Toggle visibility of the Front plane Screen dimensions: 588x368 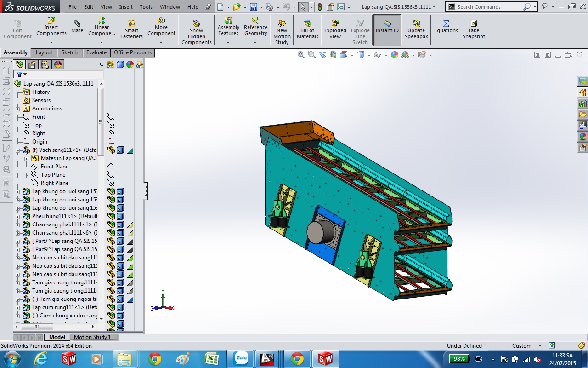pos(111,117)
